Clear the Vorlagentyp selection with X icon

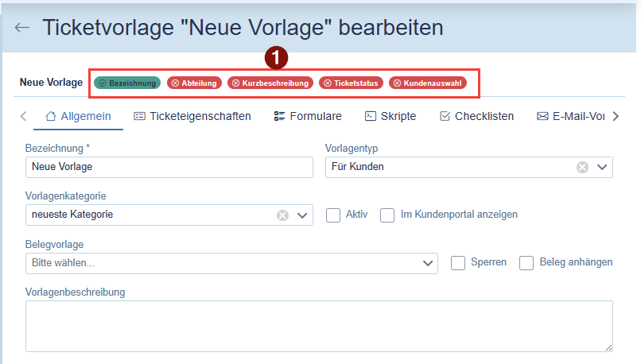[x=582, y=167]
